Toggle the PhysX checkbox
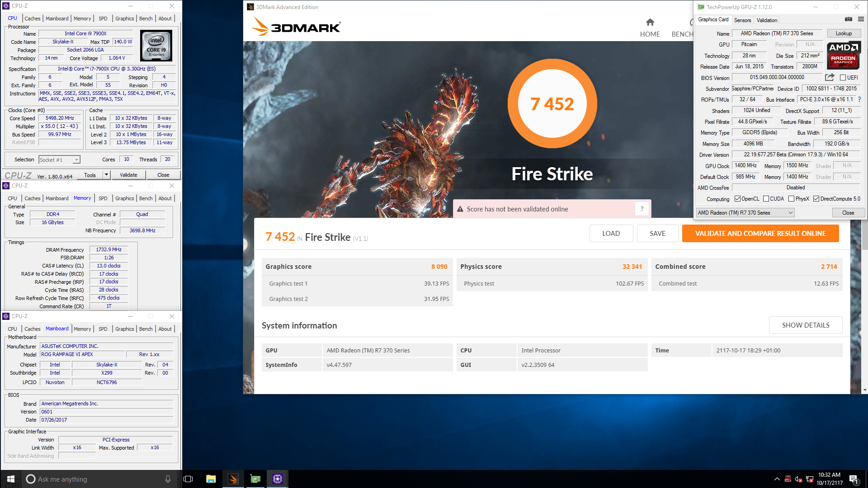The width and height of the screenshot is (868, 488). 791,199
